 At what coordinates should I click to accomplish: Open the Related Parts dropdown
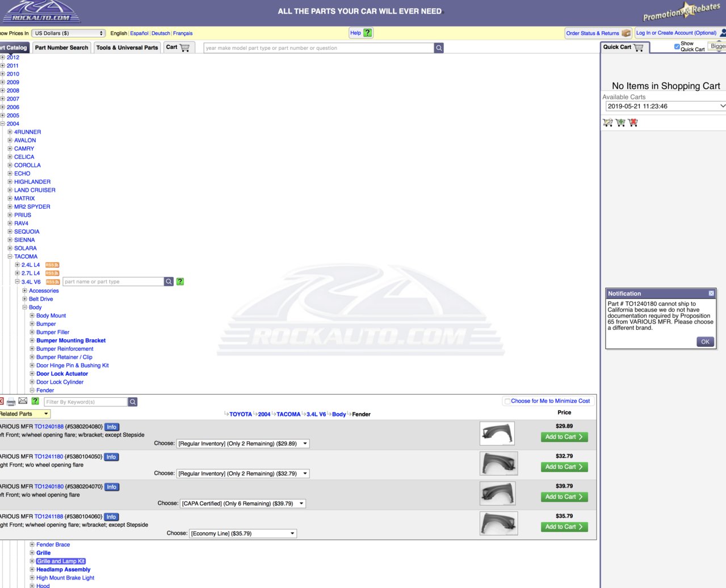[24, 414]
